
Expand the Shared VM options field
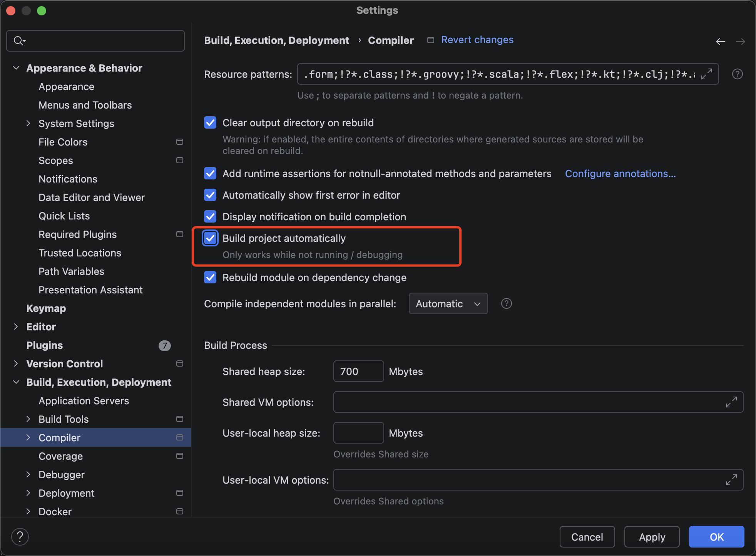click(731, 402)
